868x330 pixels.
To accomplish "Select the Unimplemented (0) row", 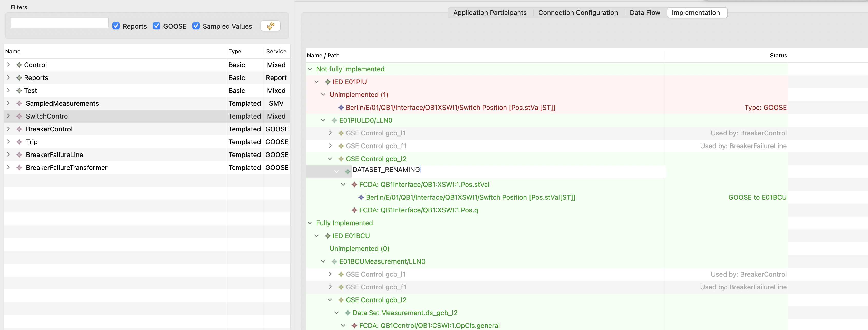I will pos(547,248).
